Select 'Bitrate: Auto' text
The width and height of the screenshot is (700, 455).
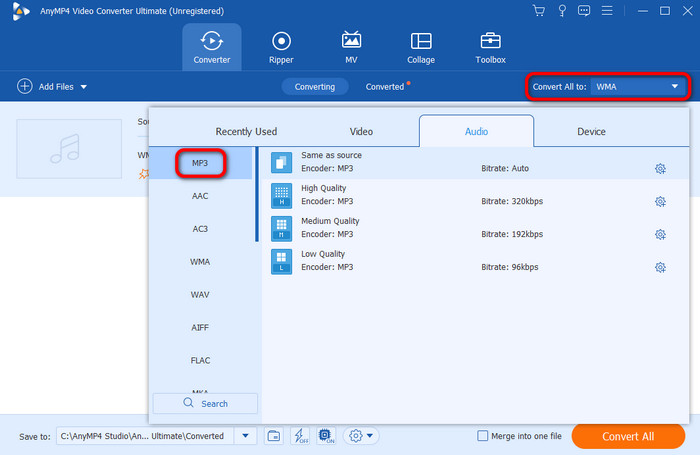(x=505, y=168)
